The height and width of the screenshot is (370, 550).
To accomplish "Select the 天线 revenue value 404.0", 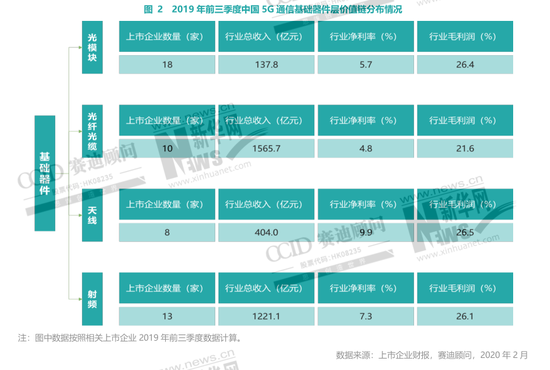I will pos(266,232).
